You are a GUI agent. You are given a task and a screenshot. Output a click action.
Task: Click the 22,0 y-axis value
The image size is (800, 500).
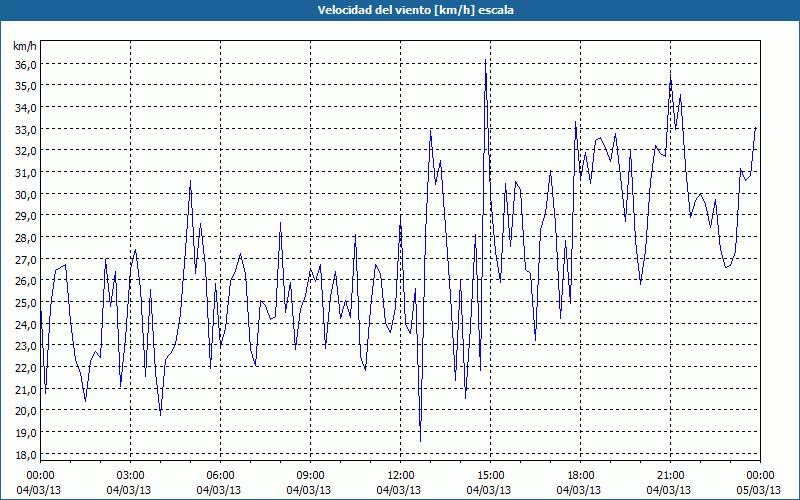tap(25, 368)
